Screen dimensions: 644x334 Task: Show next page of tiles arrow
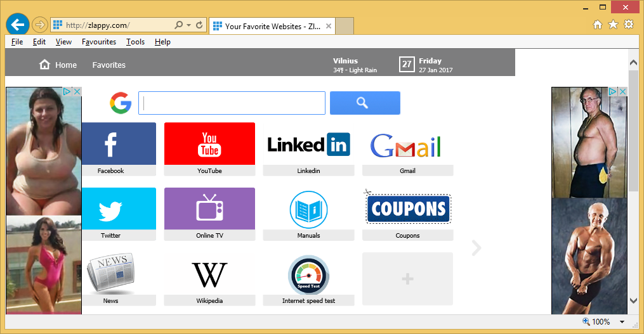(476, 248)
